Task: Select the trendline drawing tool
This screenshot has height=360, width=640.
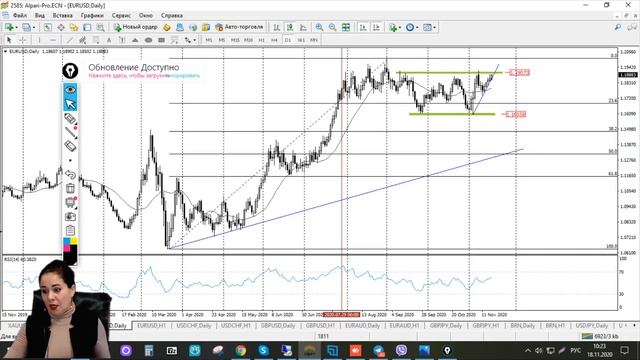Action: (x=69, y=40)
